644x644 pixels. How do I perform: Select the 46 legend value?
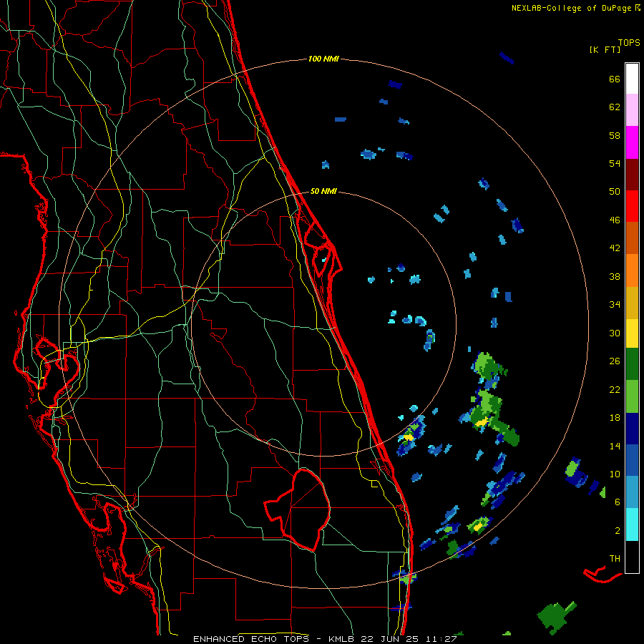pyautogui.click(x=615, y=220)
